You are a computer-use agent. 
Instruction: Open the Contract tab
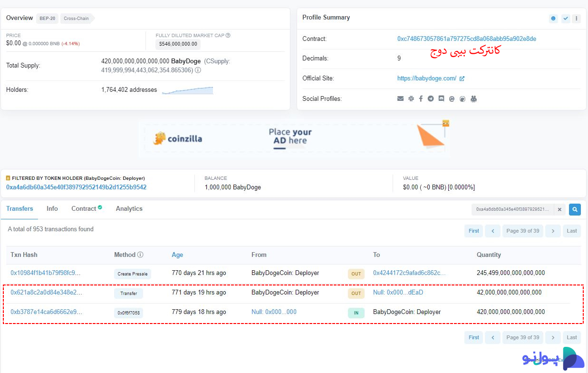click(87, 208)
